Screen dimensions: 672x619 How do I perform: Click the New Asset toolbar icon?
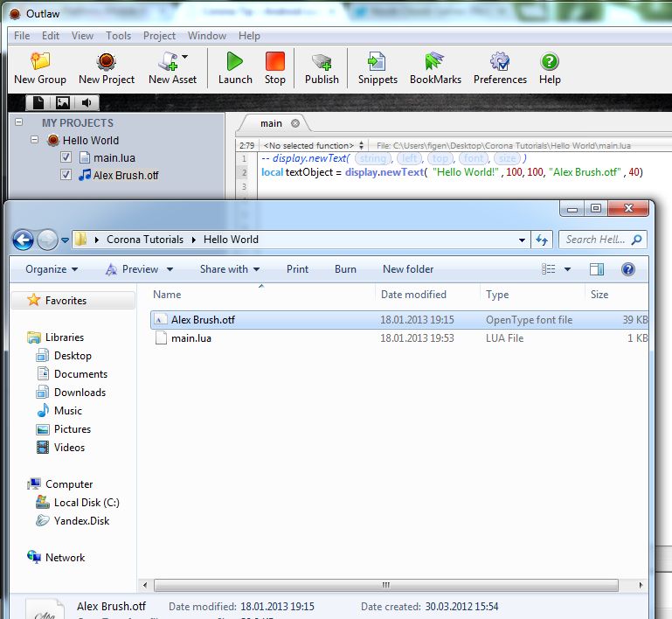[x=168, y=61]
